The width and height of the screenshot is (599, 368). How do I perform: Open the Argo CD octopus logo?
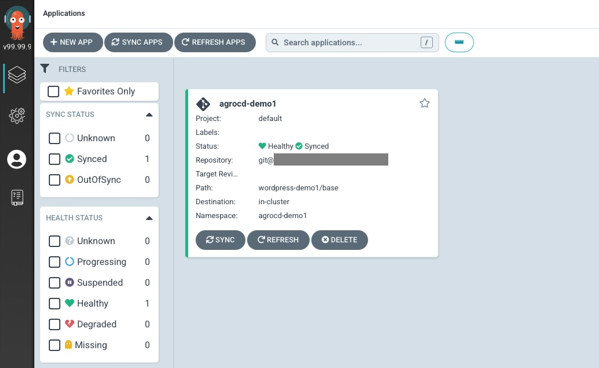tap(17, 23)
